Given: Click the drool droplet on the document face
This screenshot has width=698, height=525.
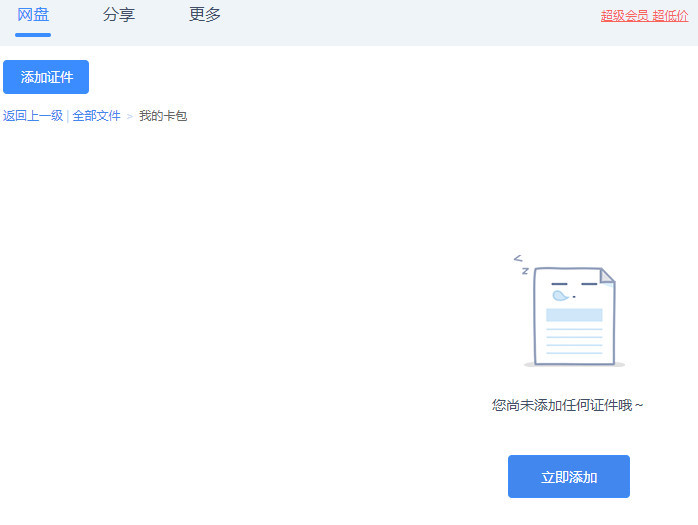Looking at the screenshot, I should [560, 295].
